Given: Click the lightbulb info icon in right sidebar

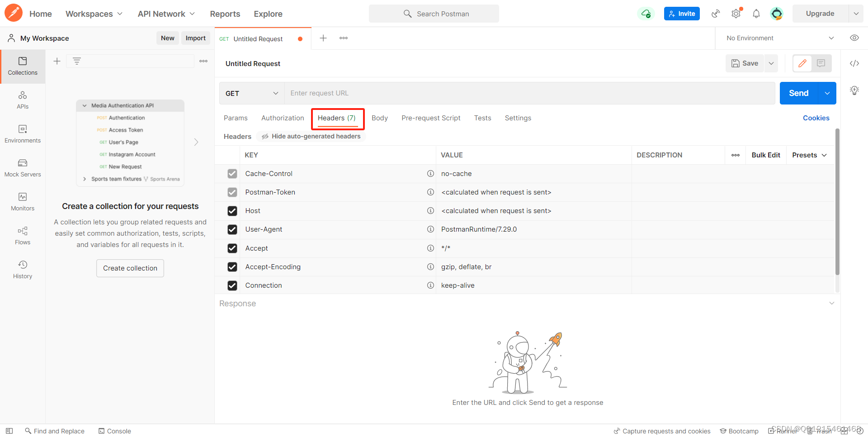Looking at the screenshot, I should click(x=854, y=90).
